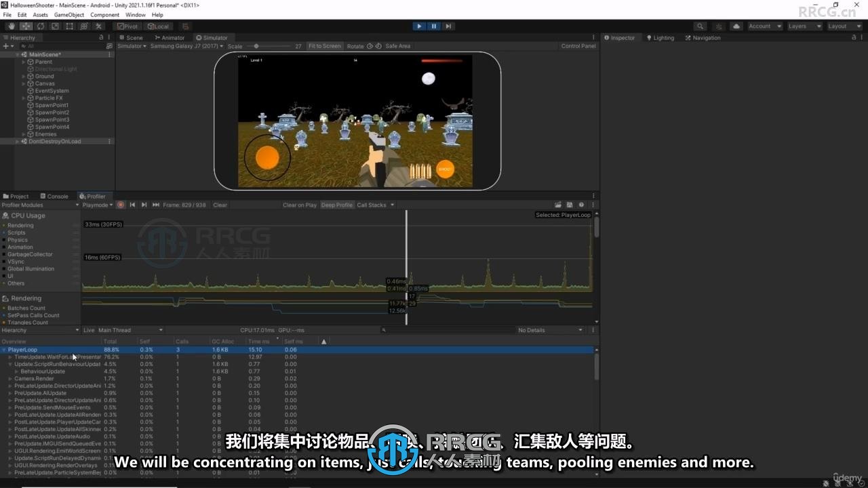Toggle the Live profiler view
Viewport: 868px width, 488px height.
click(x=89, y=330)
